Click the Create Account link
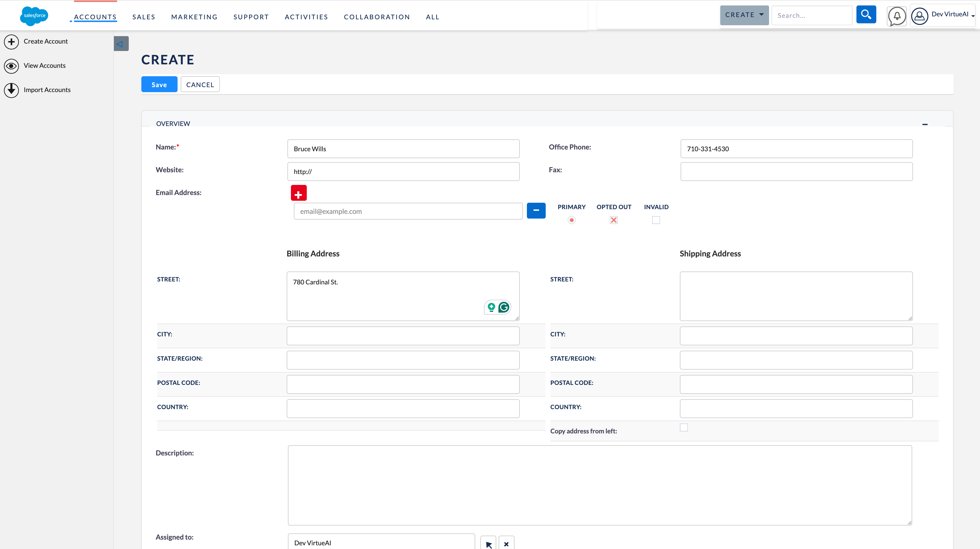 [x=46, y=41]
